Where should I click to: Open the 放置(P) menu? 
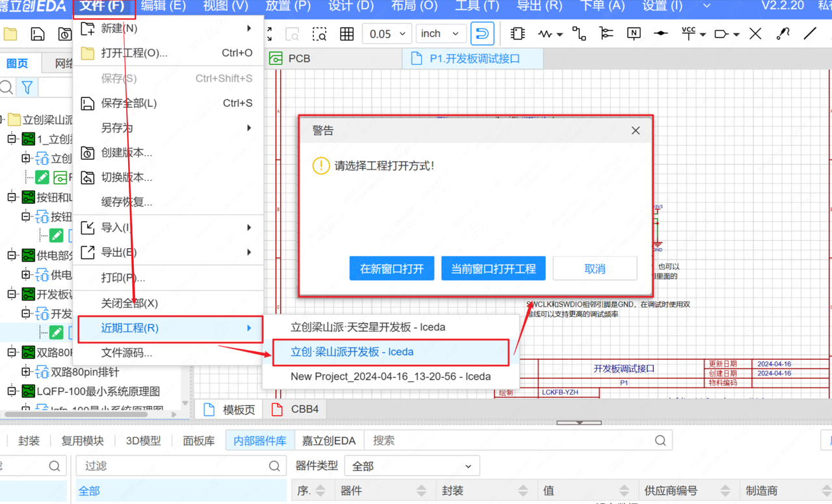tap(288, 6)
